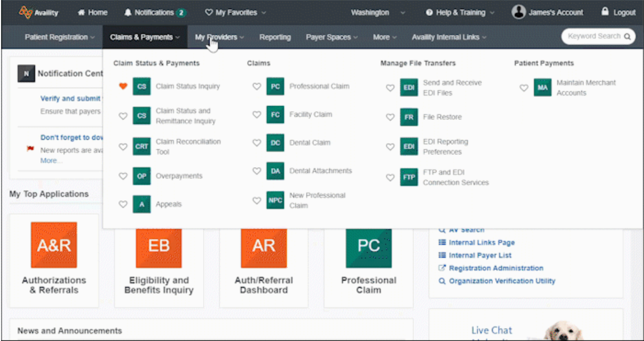Open the Payer Spaces dropdown

331,37
